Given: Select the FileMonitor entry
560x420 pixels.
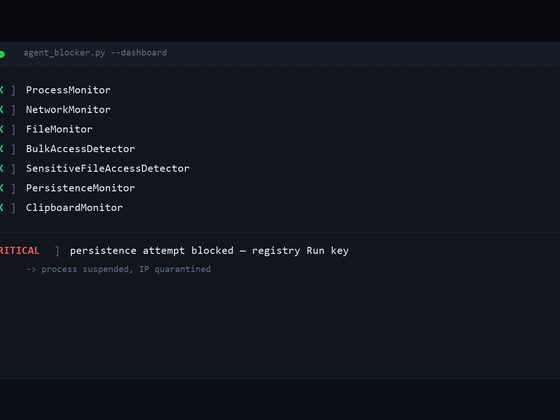Looking at the screenshot, I should tap(59, 129).
